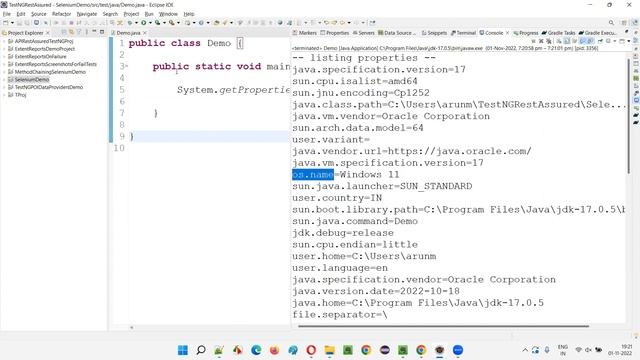Click the taskbar search magnifier

click(x=201, y=350)
